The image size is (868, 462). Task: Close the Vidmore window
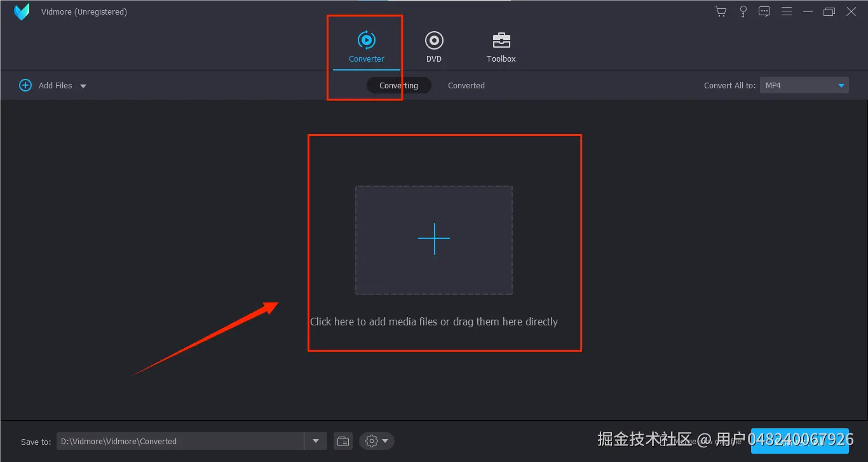click(851, 11)
